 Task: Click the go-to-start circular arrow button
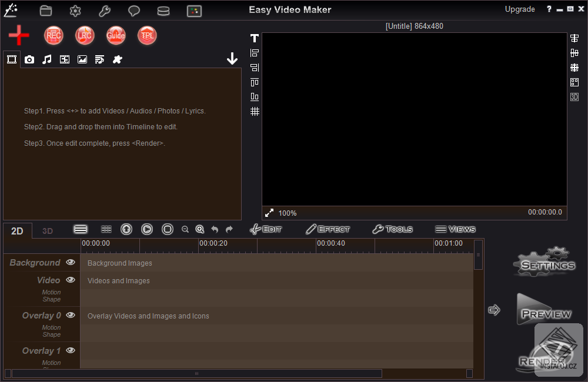pos(126,229)
